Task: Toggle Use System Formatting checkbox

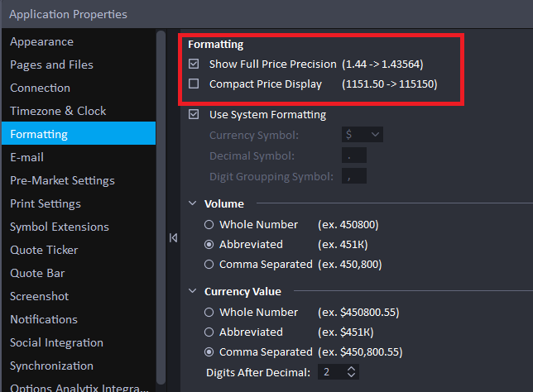Action: pyautogui.click(x=194, y=114)
